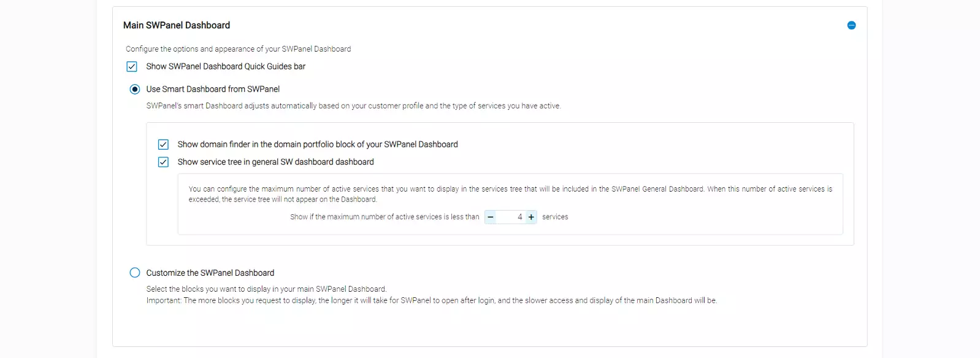980x358 pixels.
Task: Toggle the domain finder checkbox
Action: [163, 144]
